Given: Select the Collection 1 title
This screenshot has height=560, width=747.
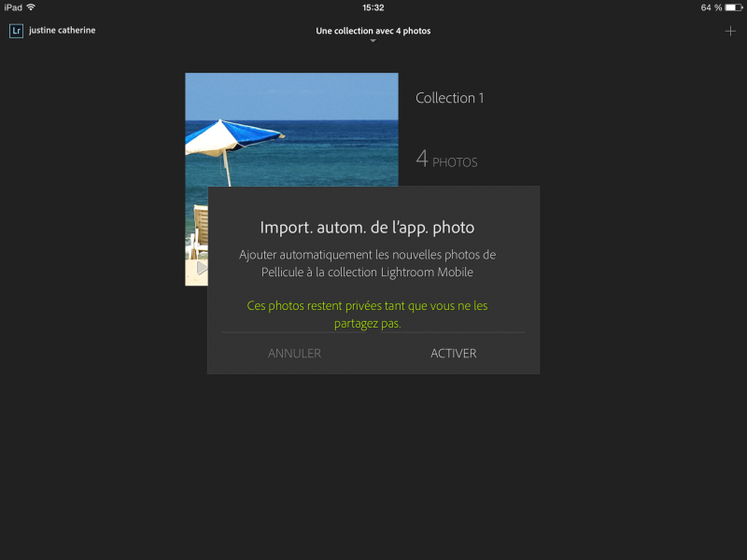Looking at the screenshot, I should click(450, 98).
